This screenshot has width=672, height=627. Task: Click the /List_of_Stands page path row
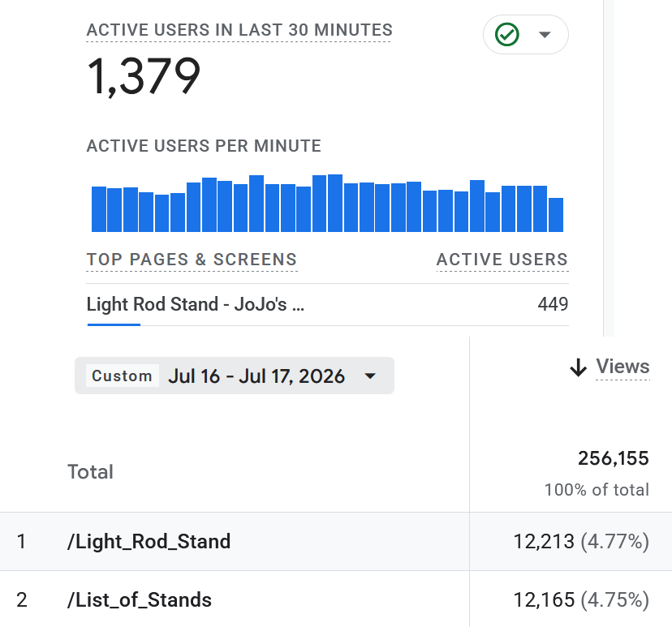(x=336, y=599)
